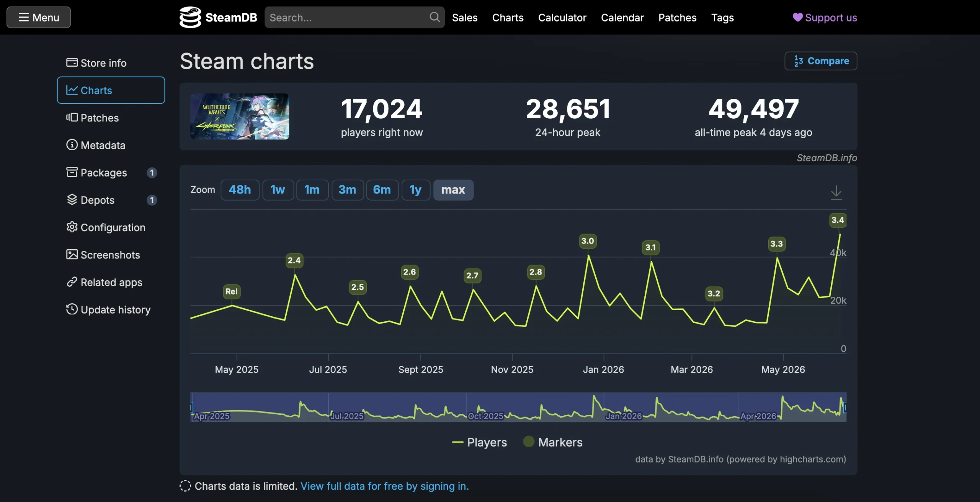
Task: Click the highcharts.com data credit text
Action: click(x=740, y=459)
